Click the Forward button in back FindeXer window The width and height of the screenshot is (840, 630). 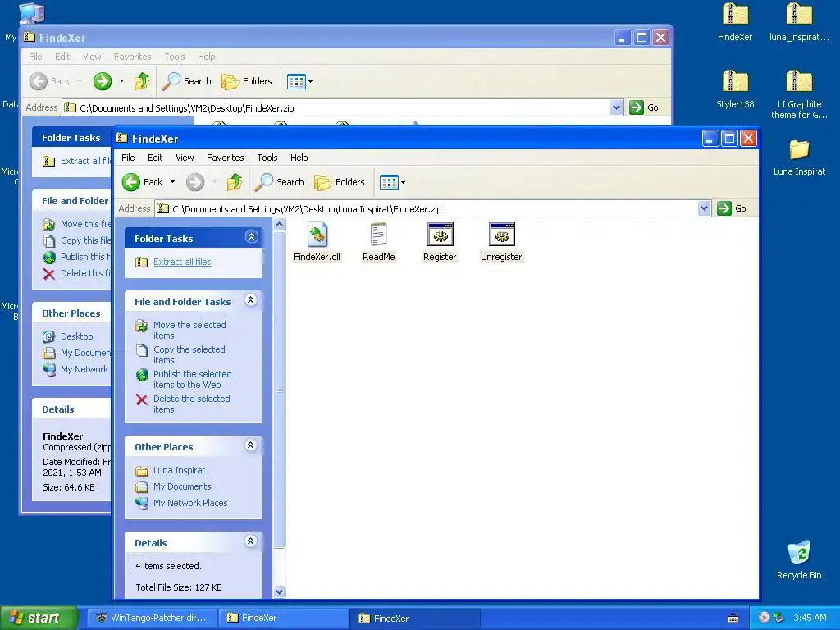click(x=103, y=81)
